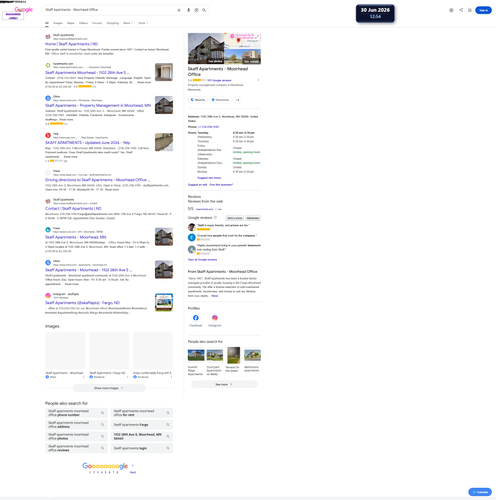Open the Google apps grid icon
The width and height of the screenshot is (499, 500).
(470, 10)
